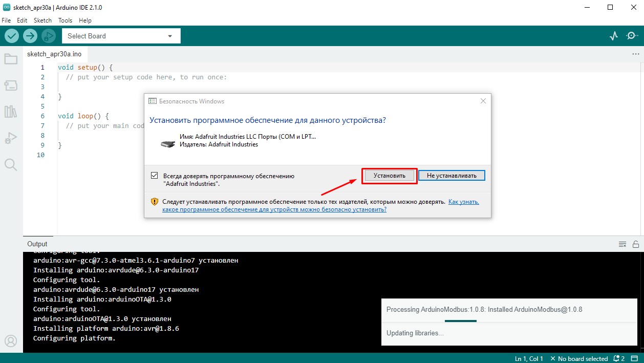The image size is (644, 363).
Task: Open the Tools menu
Action: click(65, 20)
